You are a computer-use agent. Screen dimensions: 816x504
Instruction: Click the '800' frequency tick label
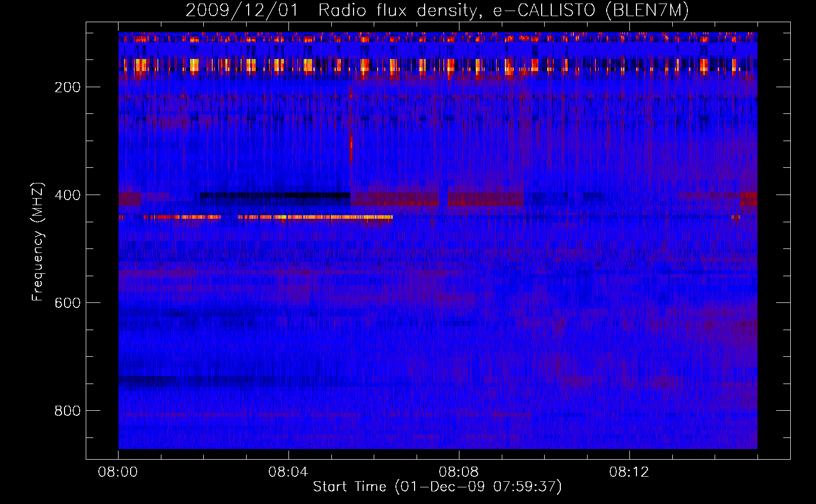68,411
